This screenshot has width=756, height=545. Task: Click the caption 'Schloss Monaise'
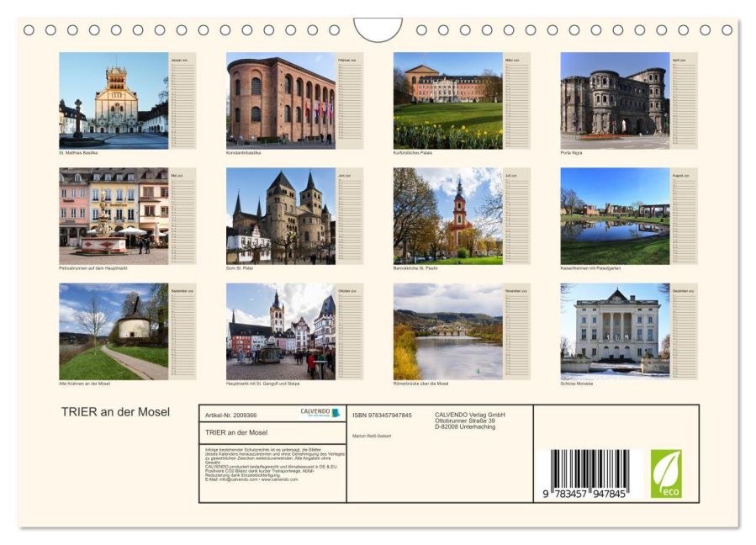click(577, 384)
